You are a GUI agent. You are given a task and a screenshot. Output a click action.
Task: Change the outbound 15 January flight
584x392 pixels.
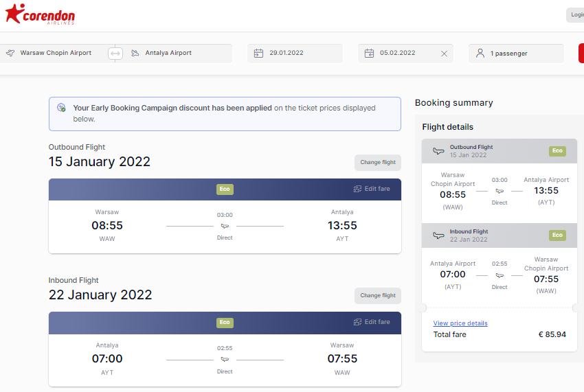pyautogui.click(x=378, y=162)
